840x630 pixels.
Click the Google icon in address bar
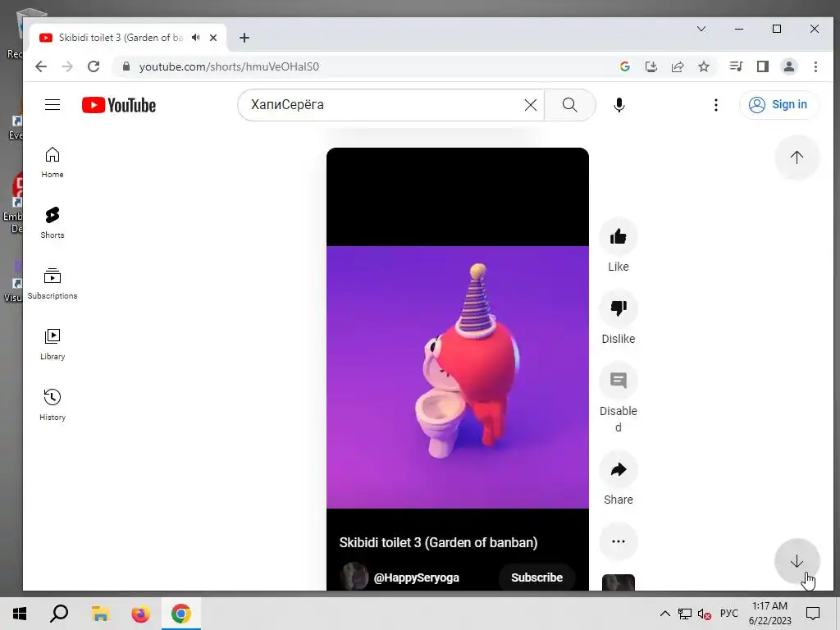624,66
